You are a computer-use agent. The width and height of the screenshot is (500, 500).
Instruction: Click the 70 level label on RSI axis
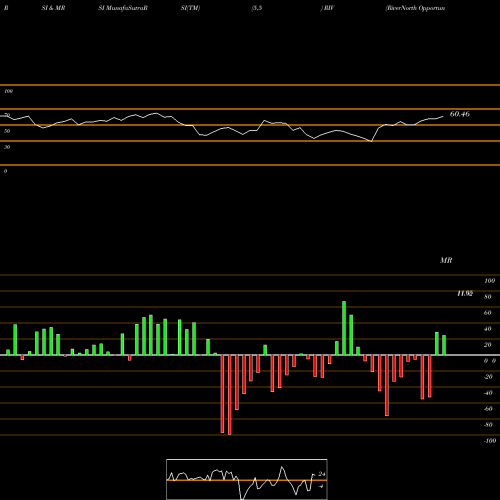coord(7,115)
